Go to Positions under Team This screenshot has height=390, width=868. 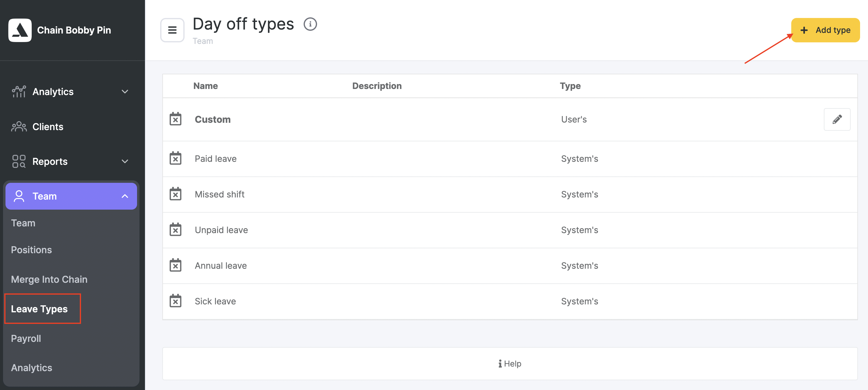point(31,250)
